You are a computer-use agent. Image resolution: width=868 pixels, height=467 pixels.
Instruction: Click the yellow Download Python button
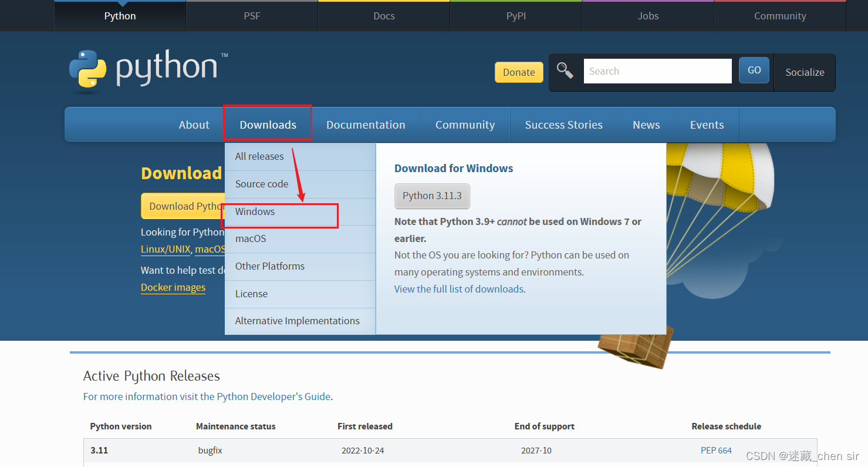coord(183,206)
